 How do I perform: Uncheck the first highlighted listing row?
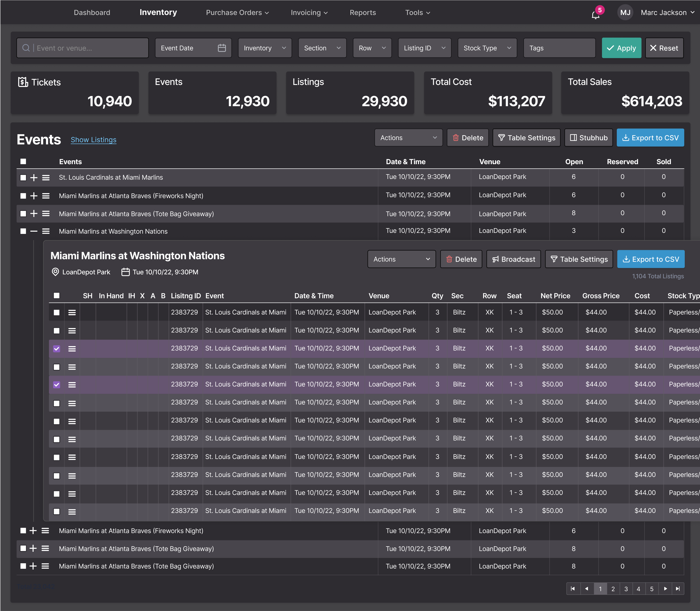(56, 348)
